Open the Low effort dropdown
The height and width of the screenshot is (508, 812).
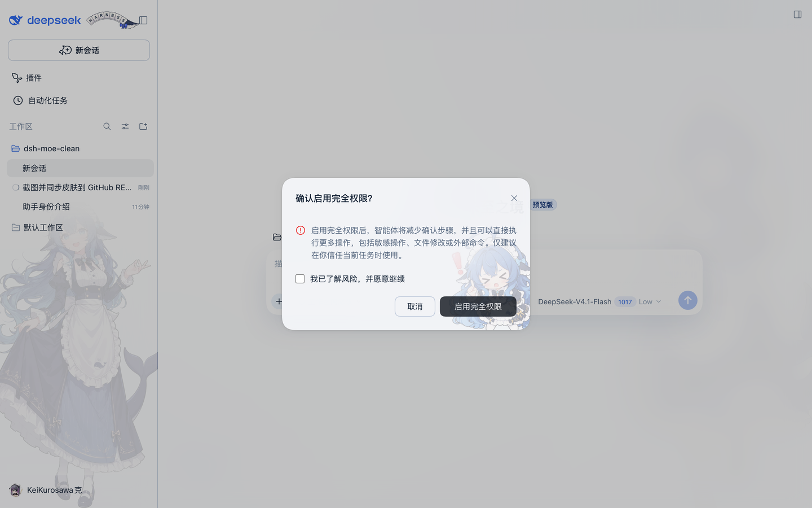(x=650, y=302)
